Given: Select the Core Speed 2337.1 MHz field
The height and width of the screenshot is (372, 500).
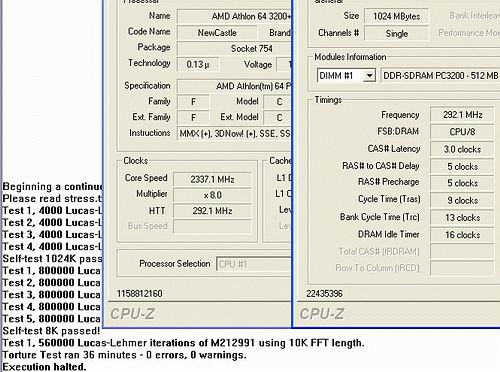Looking at the screenshot, I should tap(212, 179).
